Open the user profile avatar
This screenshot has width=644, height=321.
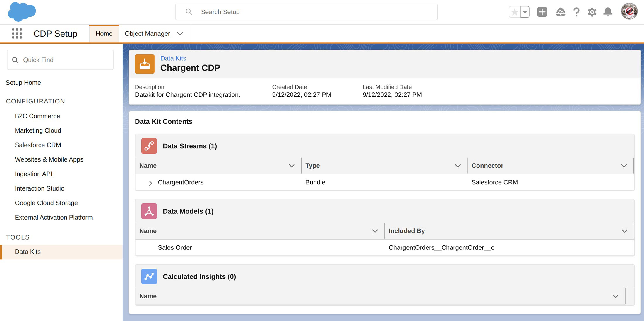[629, 12]
